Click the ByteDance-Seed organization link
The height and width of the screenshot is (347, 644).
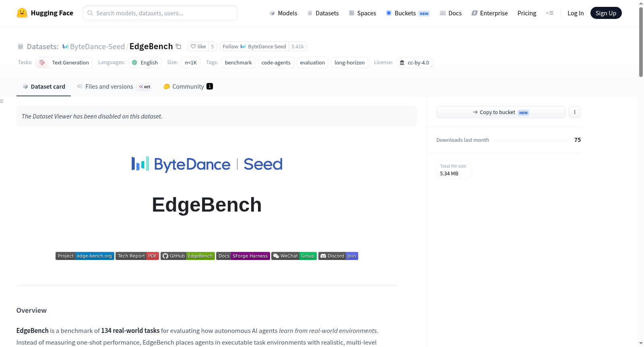[x=97, y=46]
